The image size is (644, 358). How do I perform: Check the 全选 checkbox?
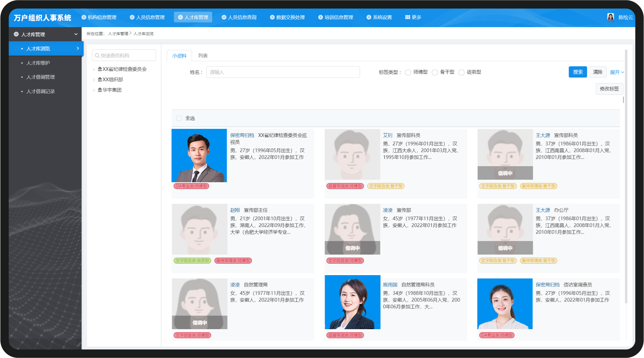(x=179, y=118)
